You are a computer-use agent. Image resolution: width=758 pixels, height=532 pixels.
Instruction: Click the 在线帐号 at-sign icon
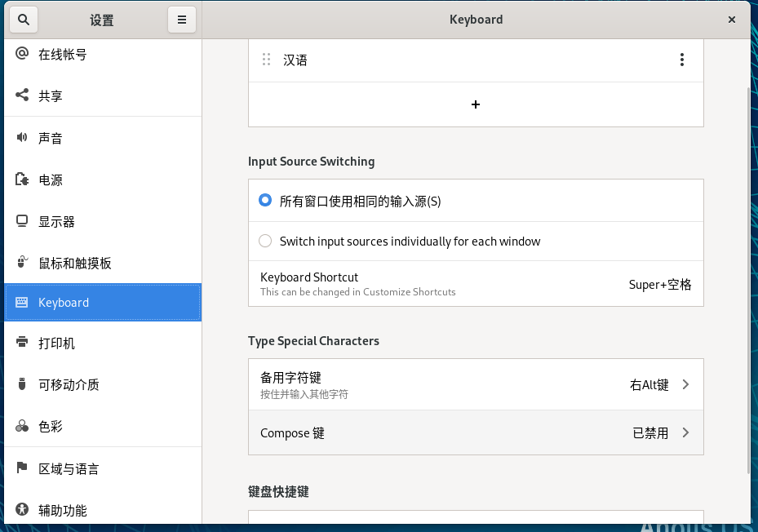click(22, 54)
